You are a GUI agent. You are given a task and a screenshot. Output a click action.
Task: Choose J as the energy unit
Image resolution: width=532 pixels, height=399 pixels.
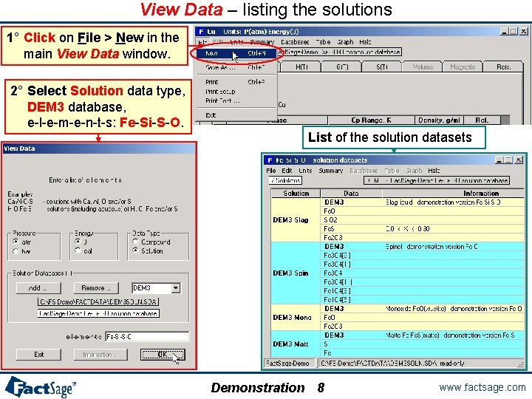click(78, 241)
